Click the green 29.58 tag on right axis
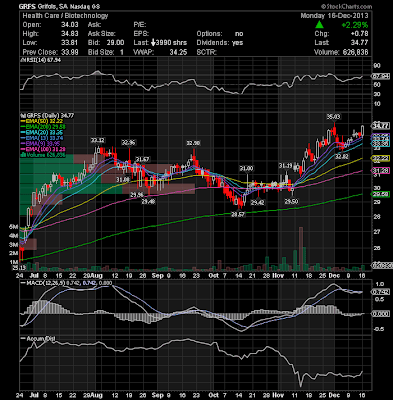 (x=381, y=194)
